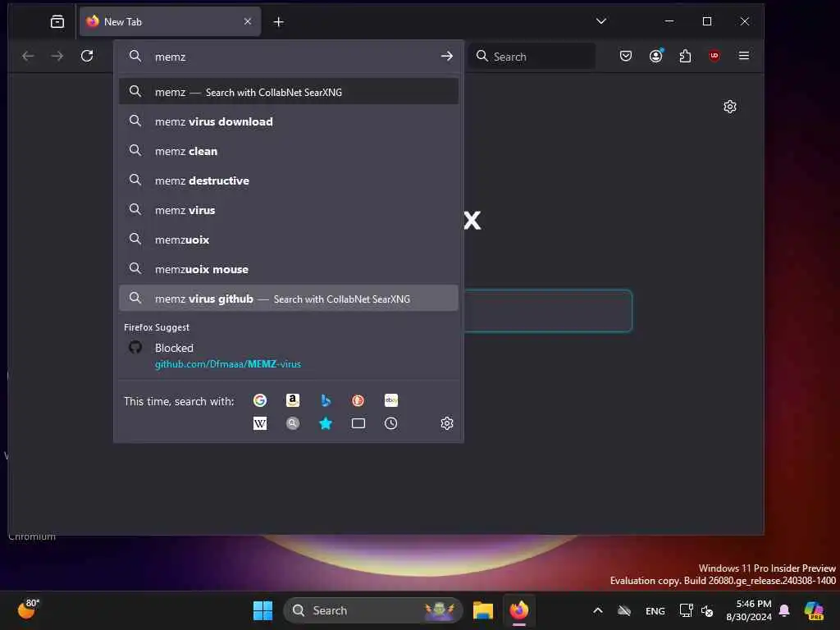Image resolution: width=840 pixels, height=630 pixels.
Task: Open search settings gear in dropdown
Action: [x=447, y=423]
